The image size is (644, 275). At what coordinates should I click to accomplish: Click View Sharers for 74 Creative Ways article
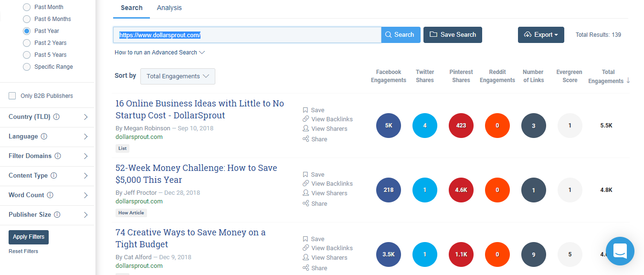tap(329, 257)
